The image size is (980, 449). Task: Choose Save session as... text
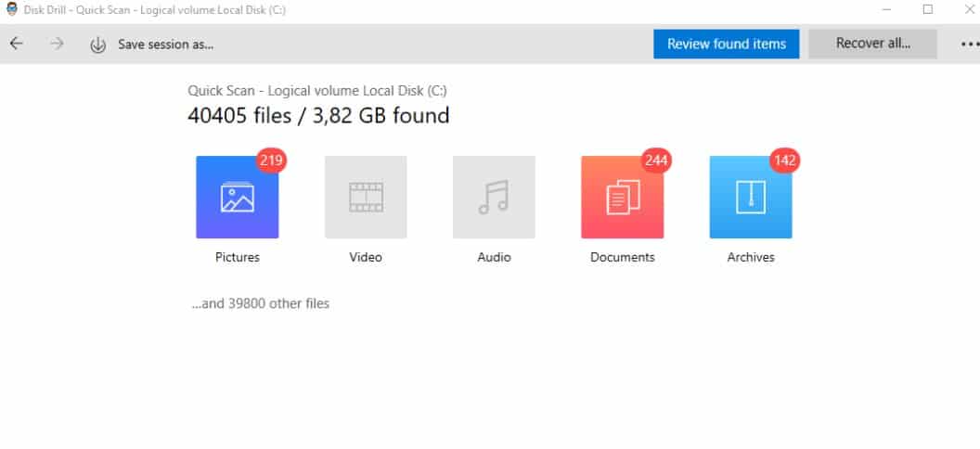(x=165, y=45)
